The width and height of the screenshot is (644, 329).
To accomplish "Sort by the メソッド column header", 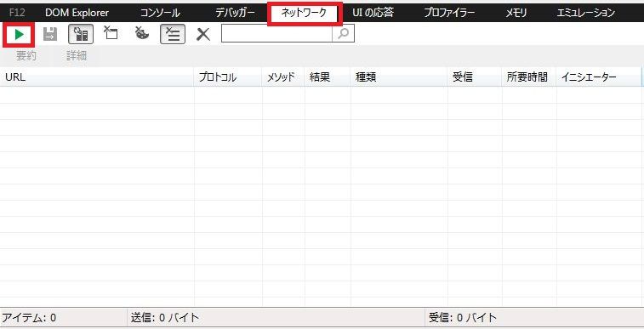I will (283, 77).
